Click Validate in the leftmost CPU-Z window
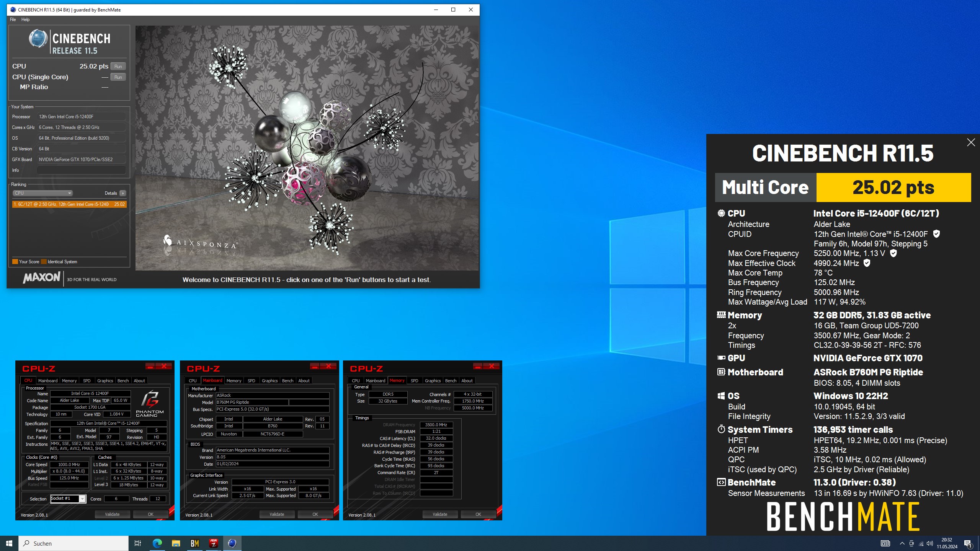980x551 pixels. point(112,514)
